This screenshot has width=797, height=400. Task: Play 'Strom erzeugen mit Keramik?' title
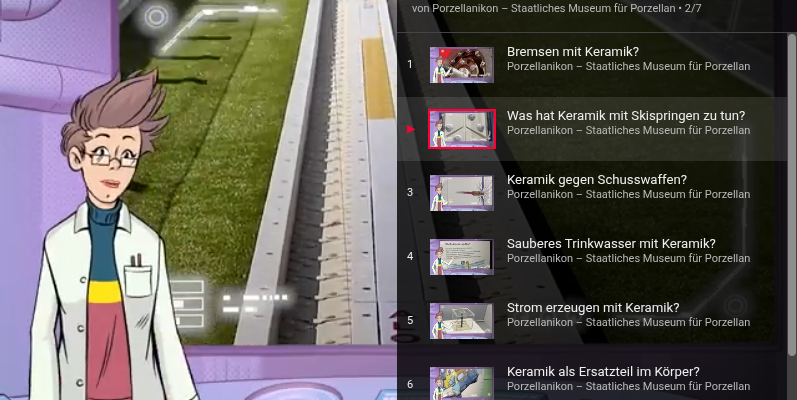pyautogui.click(x=593, y=307)
